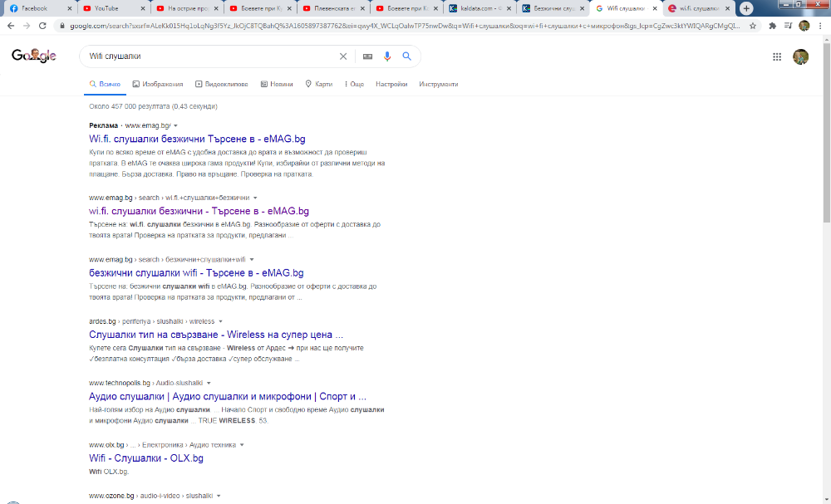Expand arrow next to wi.fi.+слушалки+безжични URL
Screen dimensions: 831x504
(x=255, y=198)
